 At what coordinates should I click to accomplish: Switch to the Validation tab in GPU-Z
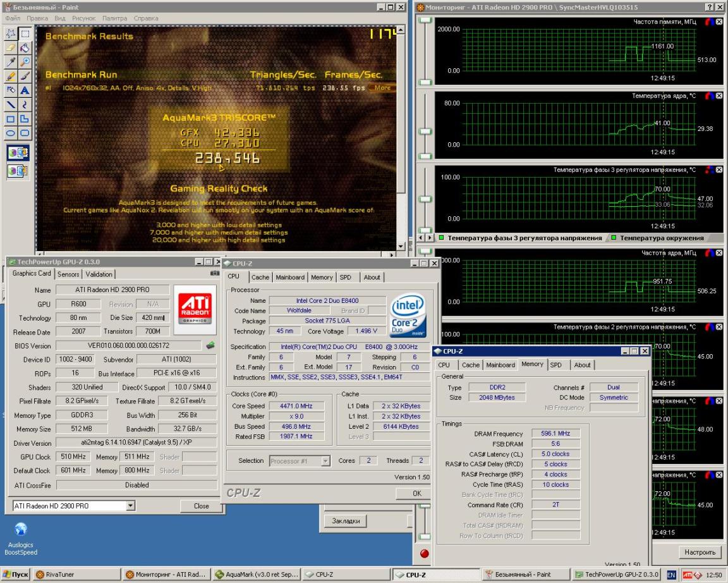tap(99, 274)
